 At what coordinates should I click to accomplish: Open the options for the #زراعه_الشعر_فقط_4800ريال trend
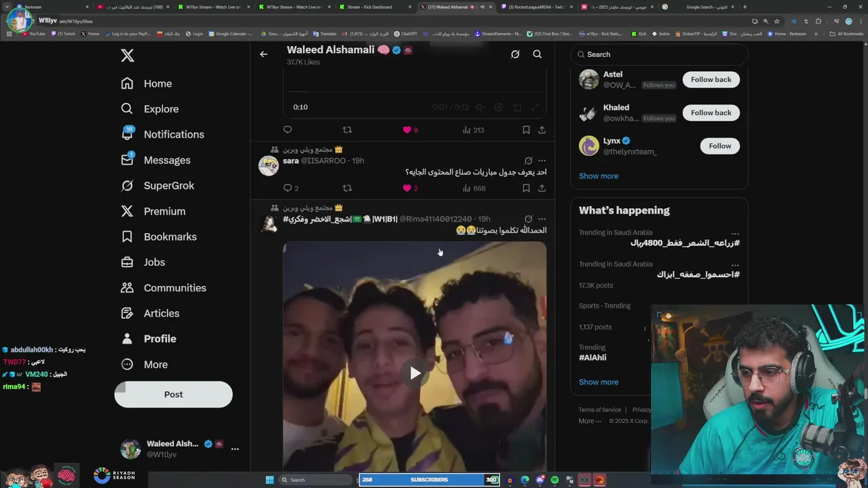pos(735,234)
